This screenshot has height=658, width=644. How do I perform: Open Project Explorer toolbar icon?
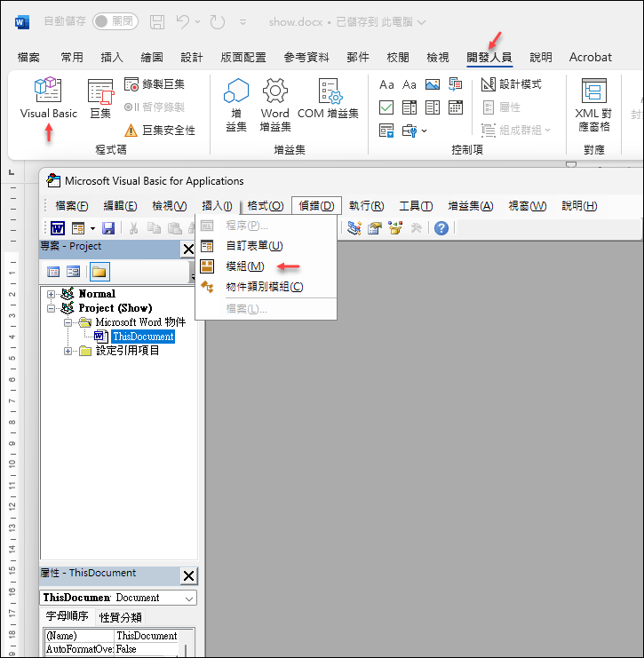coord(354,228)
